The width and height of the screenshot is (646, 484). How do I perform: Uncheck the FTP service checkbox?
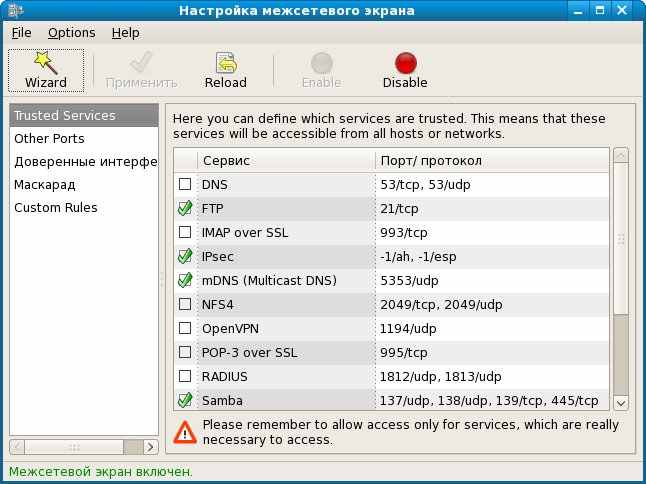click(185, 208)
